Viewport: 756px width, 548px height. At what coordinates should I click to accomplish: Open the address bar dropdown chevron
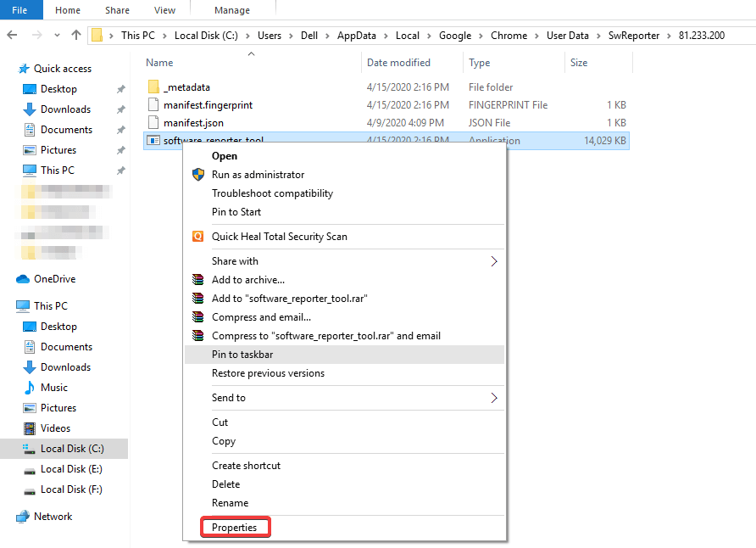(57, 35)
